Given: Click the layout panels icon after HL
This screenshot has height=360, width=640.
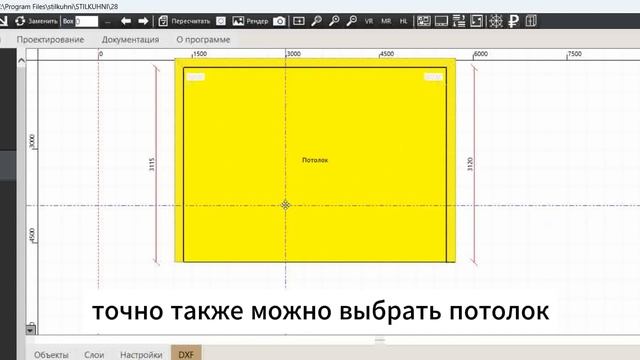Looking at the screenshot, I should click(x=424, y=21).
